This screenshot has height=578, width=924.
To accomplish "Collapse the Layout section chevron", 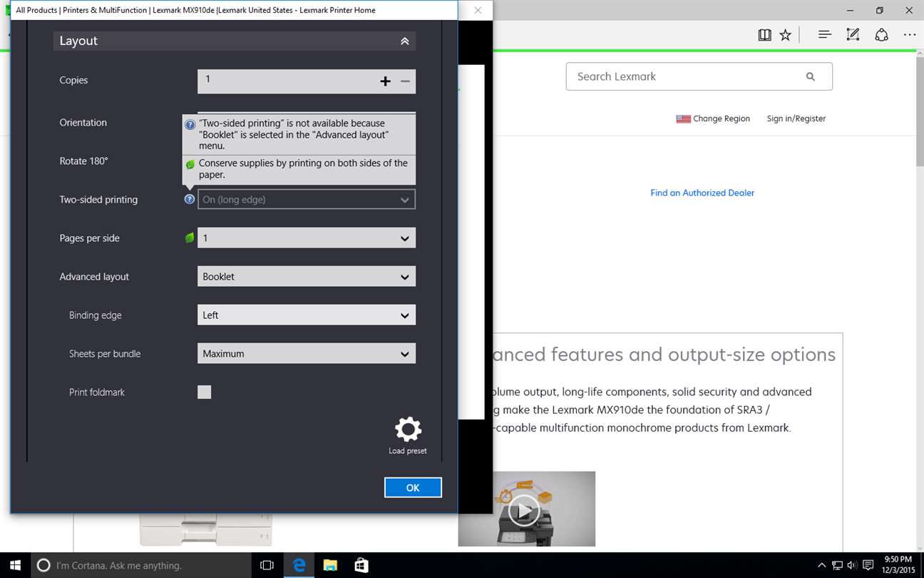I will [404, 41].
